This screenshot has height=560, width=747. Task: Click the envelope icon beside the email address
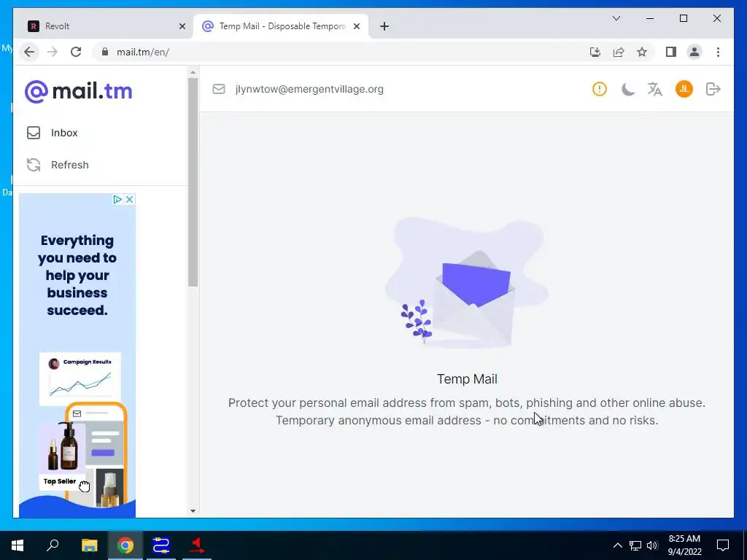[x=219, y=89]
